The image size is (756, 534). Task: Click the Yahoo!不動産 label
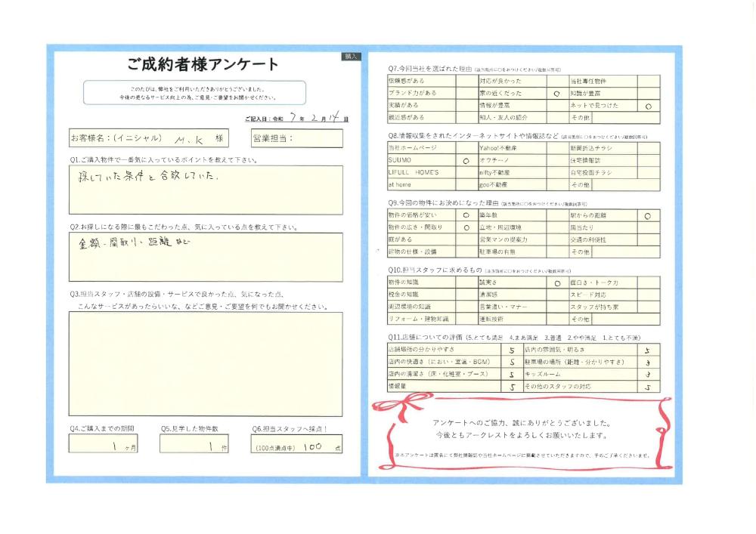pyautogui.click(x=498, y=148)
